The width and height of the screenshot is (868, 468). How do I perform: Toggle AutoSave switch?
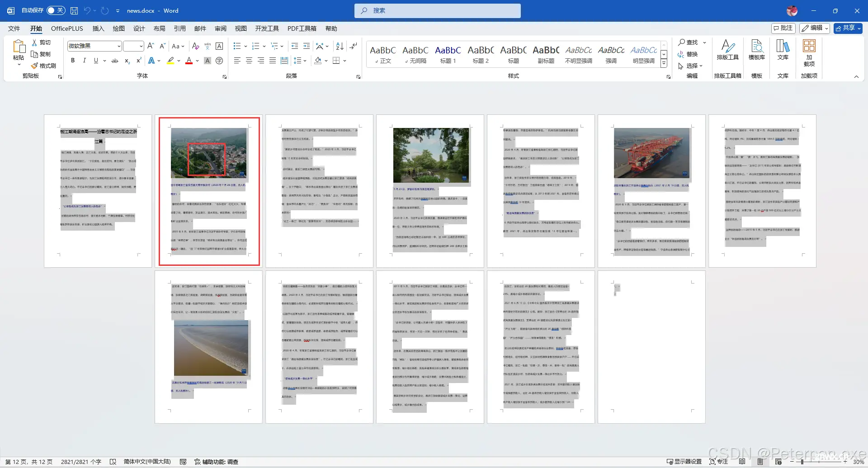pyautogui.click(x=56, y=10)
